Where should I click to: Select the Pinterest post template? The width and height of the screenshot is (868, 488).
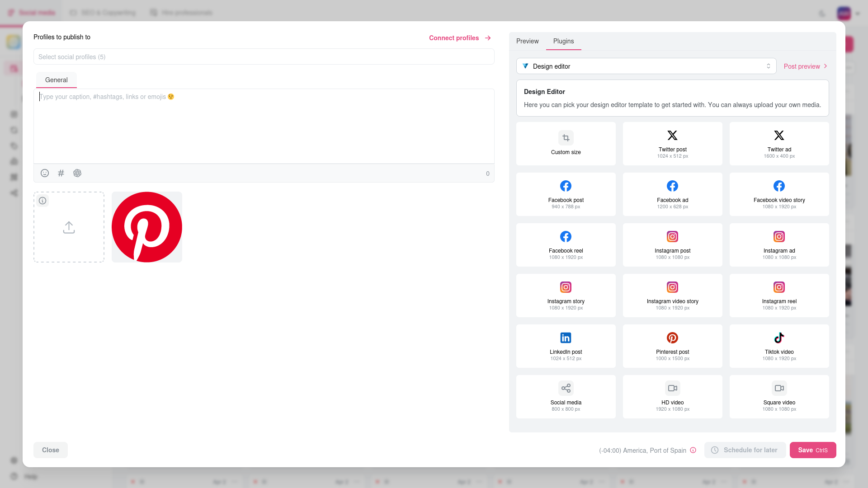(x=673, y=346)
